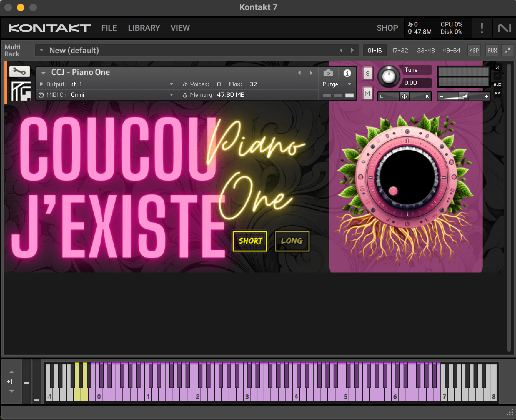Open the Output st. 1 dropdown
The image size is (516, 420).
(171, 84)
